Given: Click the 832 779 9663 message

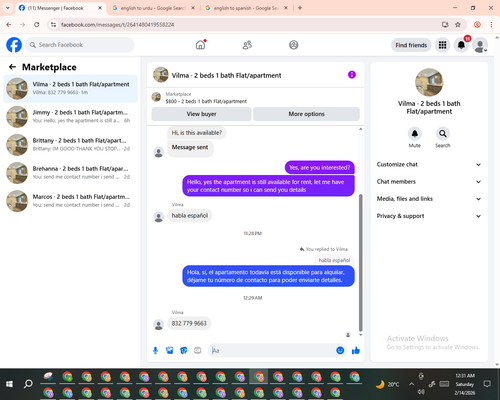Looking at the screenshot, I should [189, 323].
